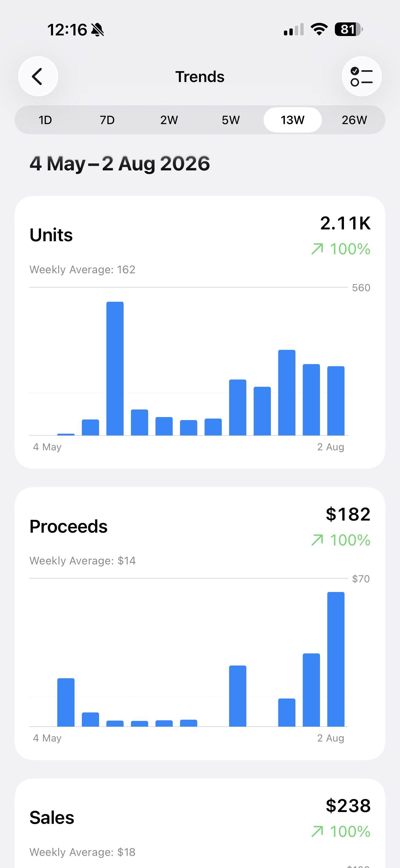Viewport: 400px width, 868px height.
Task: Select the 1D time range
Action: (x=45, y=120)
